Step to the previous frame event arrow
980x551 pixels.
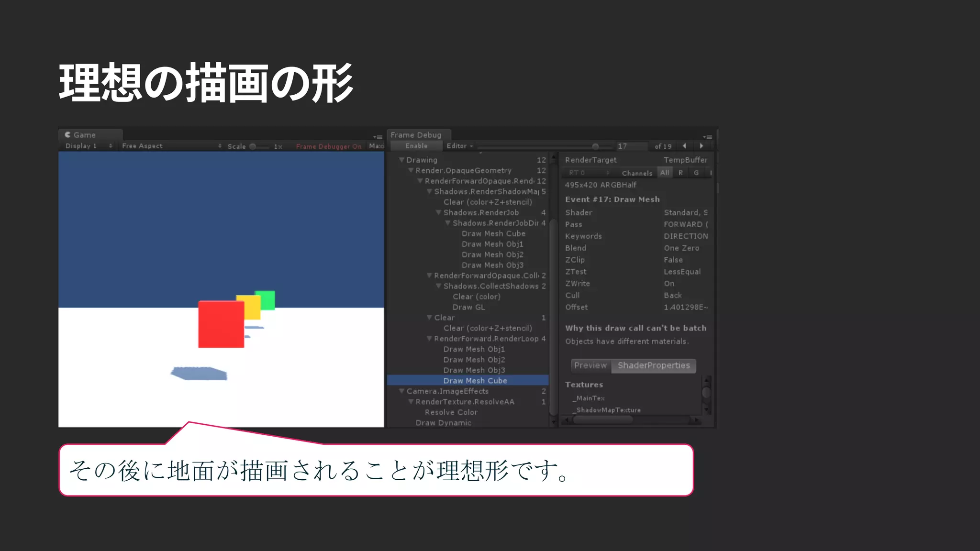pyautogui.click(x=684, y=146)
